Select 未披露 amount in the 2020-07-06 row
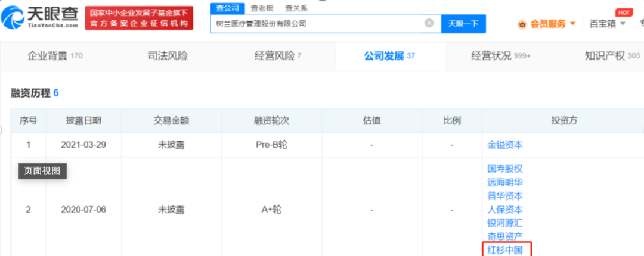 [x=171, y=210]
